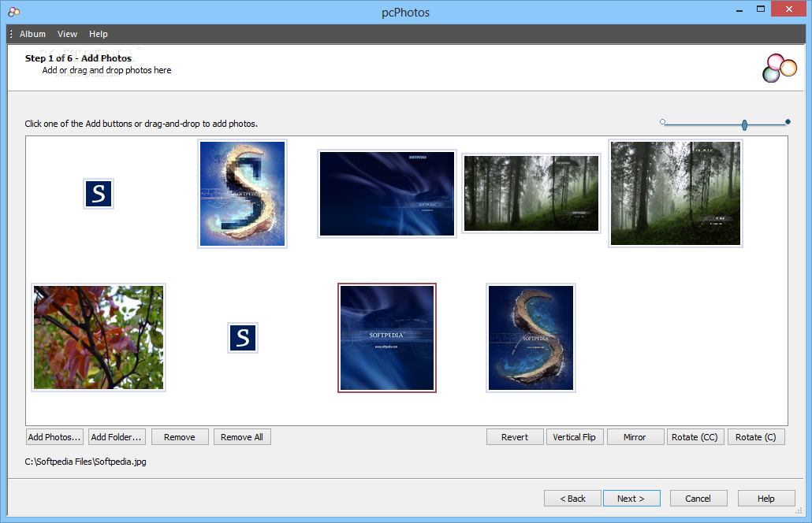Click the thumbnail size slider handle
This screenshot has height=523, width=812.
(x=744, y=124)
